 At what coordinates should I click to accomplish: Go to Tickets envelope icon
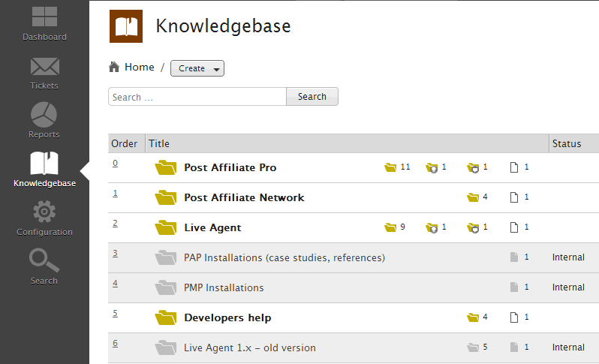tap(44, 67)
